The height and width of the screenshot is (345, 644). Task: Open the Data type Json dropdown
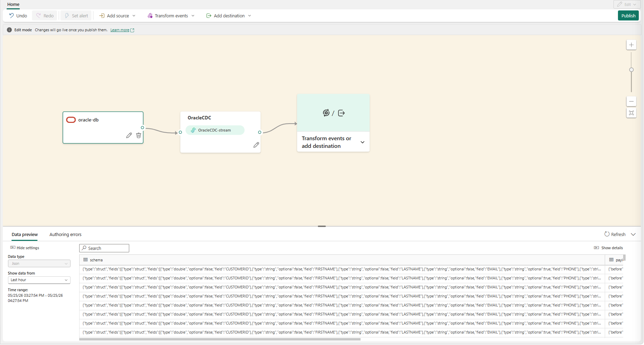(x=39, y=263)
